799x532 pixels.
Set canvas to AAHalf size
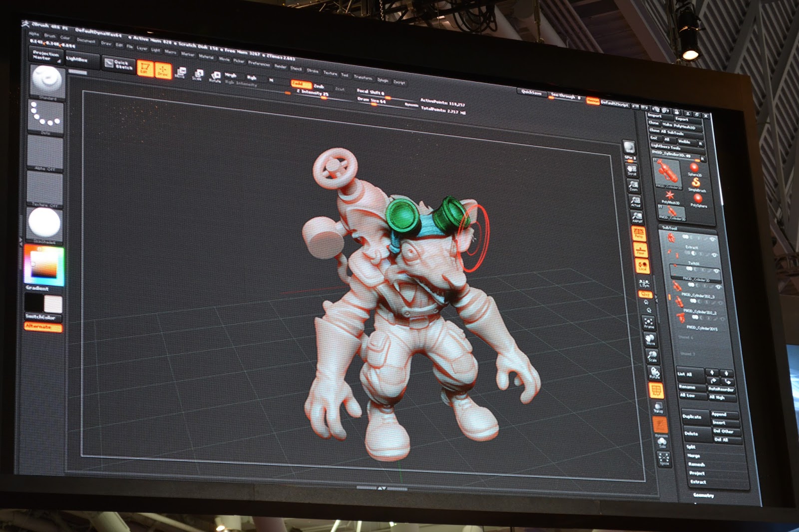point(637,218)
